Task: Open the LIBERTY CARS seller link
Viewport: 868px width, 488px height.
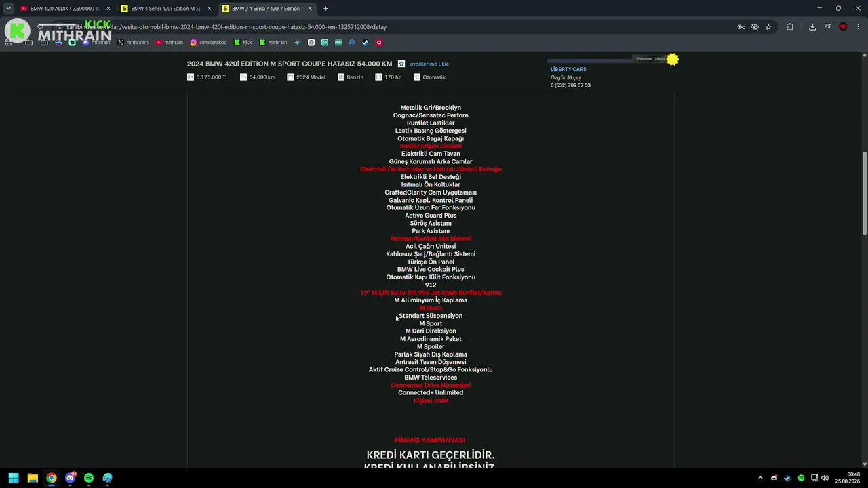Action: (x=568, y=69)
